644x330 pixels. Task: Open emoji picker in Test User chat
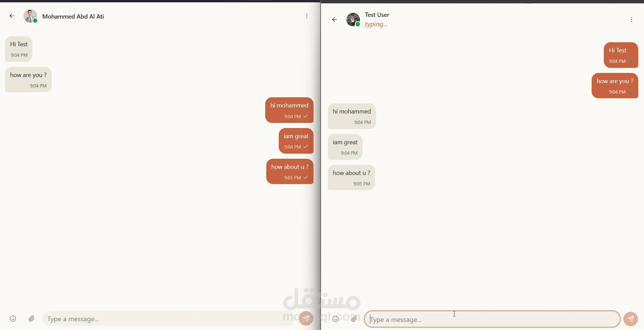[x=336, y=319]
